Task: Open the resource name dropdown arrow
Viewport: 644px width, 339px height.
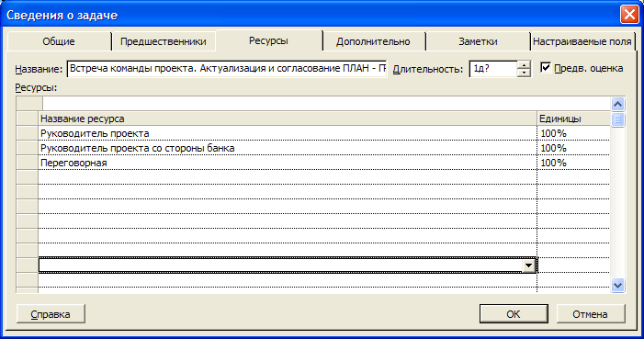Action: [528, 266]
